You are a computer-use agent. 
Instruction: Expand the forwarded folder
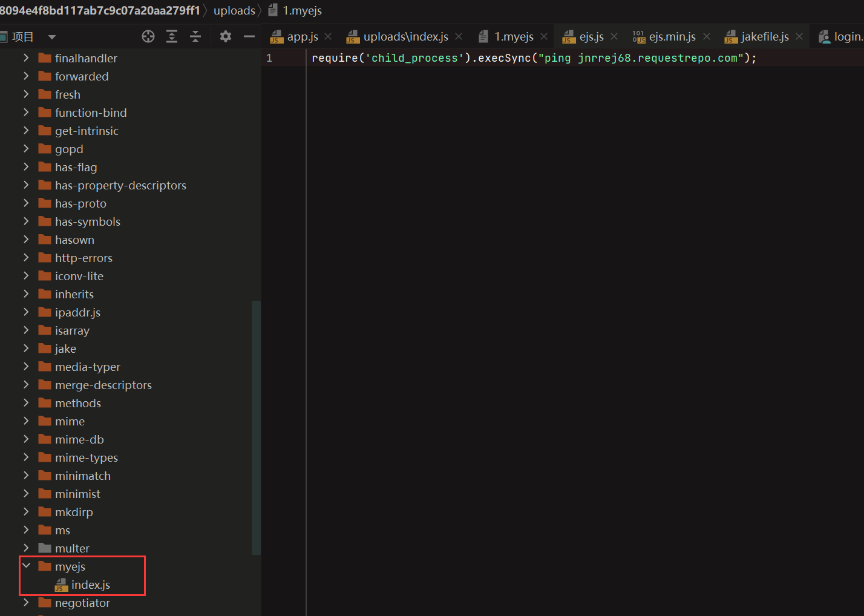[26, 76]
